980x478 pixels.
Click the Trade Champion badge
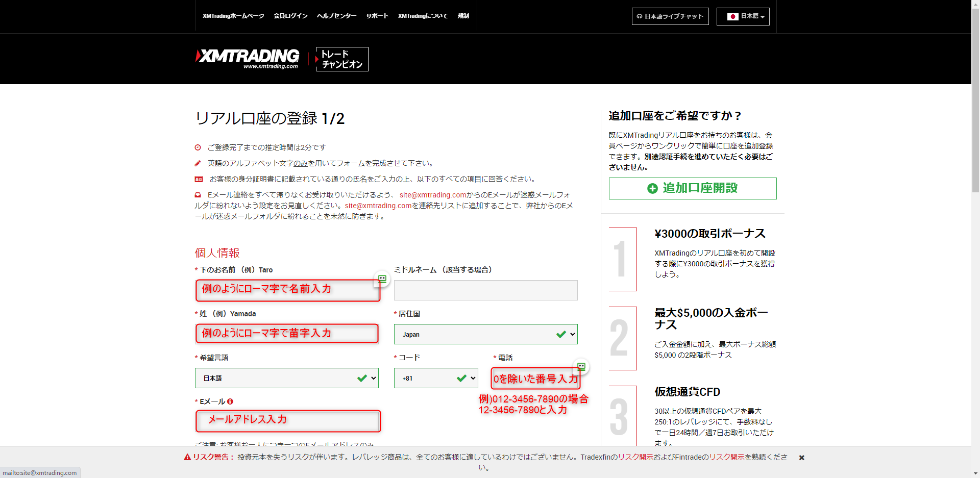pos(341,59)
